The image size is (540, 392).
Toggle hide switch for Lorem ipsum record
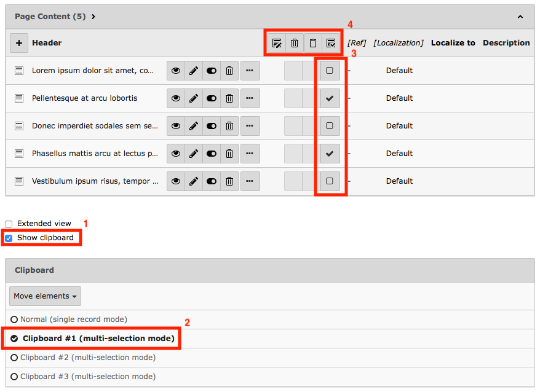tap(212, 71)
